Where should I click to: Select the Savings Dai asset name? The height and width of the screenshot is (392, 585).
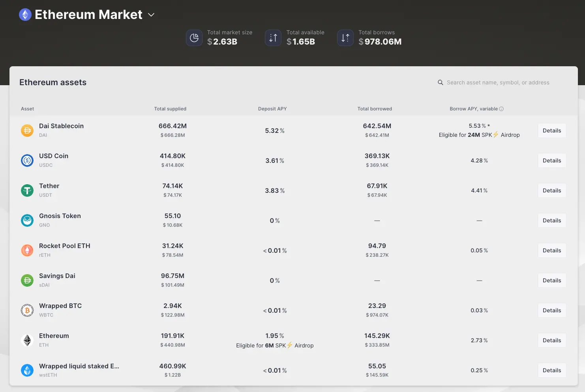click(57, 276)
